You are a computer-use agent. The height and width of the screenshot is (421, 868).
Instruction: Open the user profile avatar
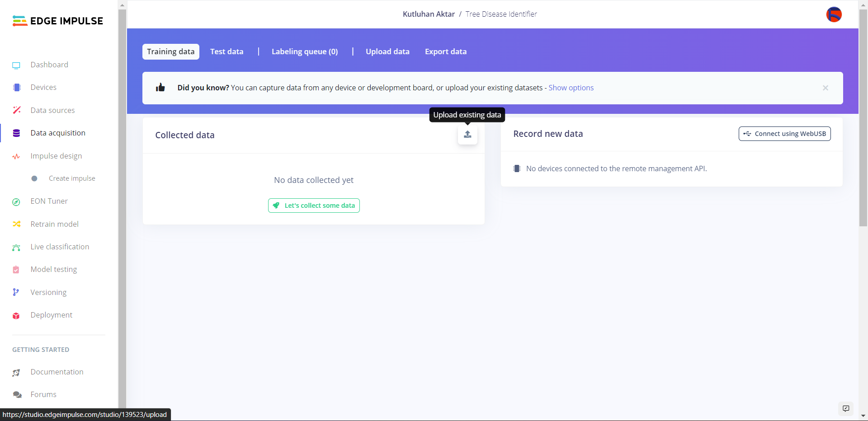pos(834,14)
